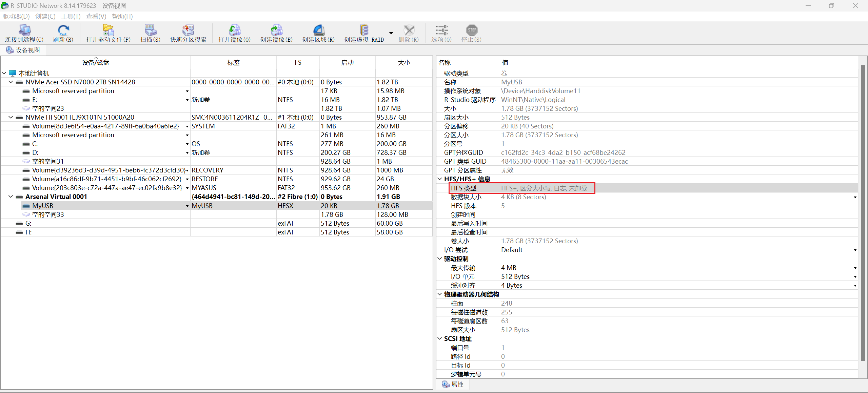The image size is (868, 393).
Task: Open the 驱动器(D) menu
Action: 16,16
